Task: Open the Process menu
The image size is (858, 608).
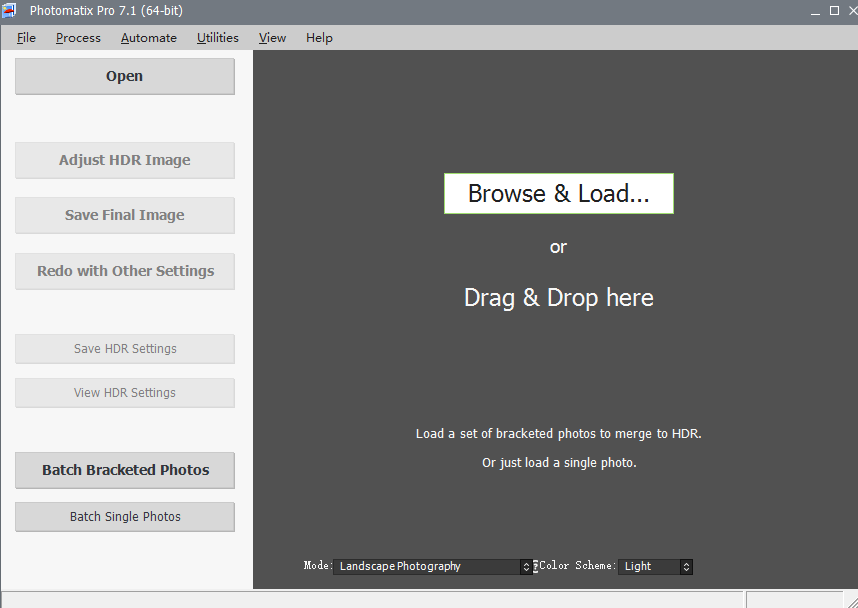Action: click(x=78, y=38)
